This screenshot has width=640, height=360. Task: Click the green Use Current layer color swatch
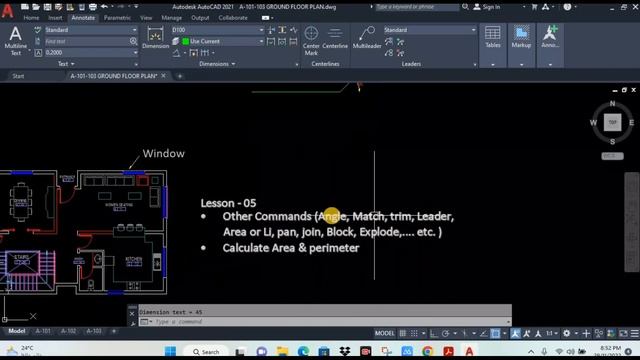pos(185,41)
